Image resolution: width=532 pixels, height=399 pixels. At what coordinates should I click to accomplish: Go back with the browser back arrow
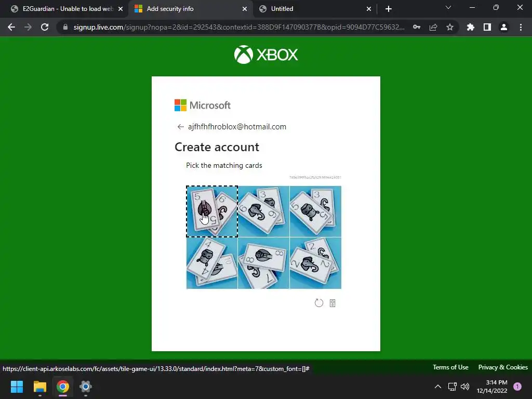pos(11,27)
